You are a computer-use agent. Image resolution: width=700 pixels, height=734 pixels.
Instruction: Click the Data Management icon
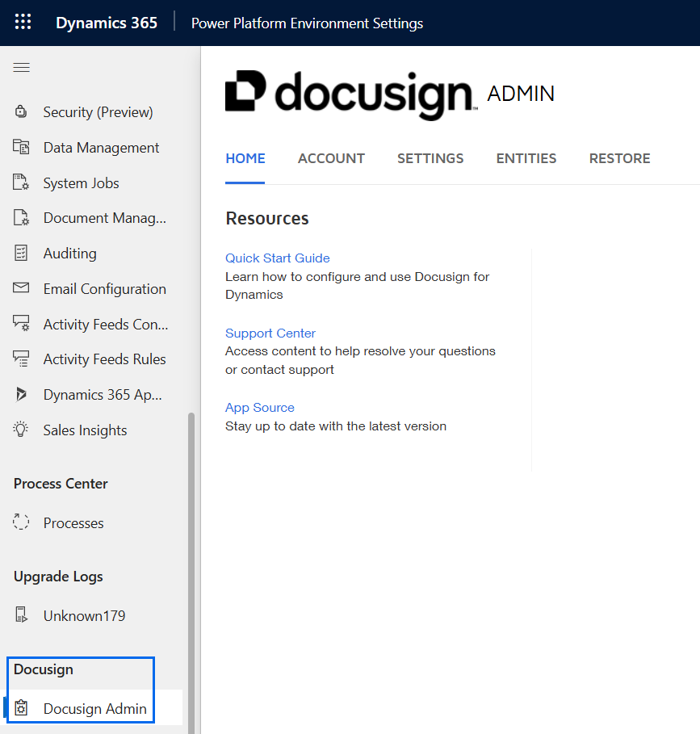21,147
